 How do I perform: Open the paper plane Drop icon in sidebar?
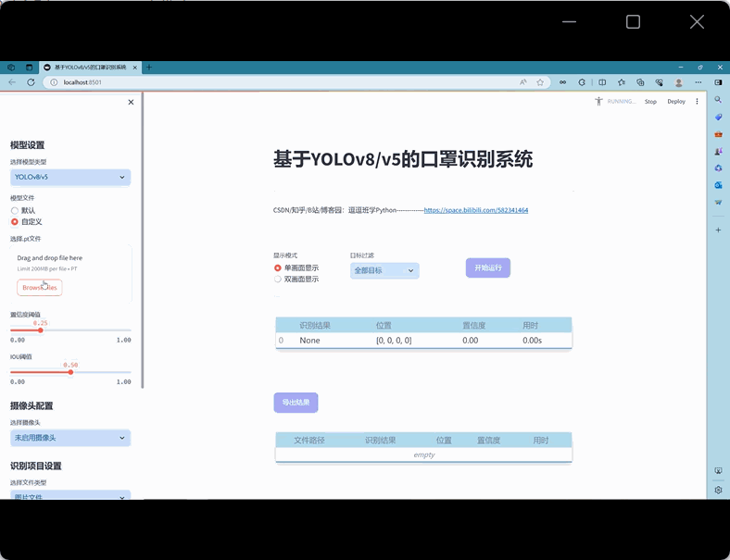click(718, 203)
